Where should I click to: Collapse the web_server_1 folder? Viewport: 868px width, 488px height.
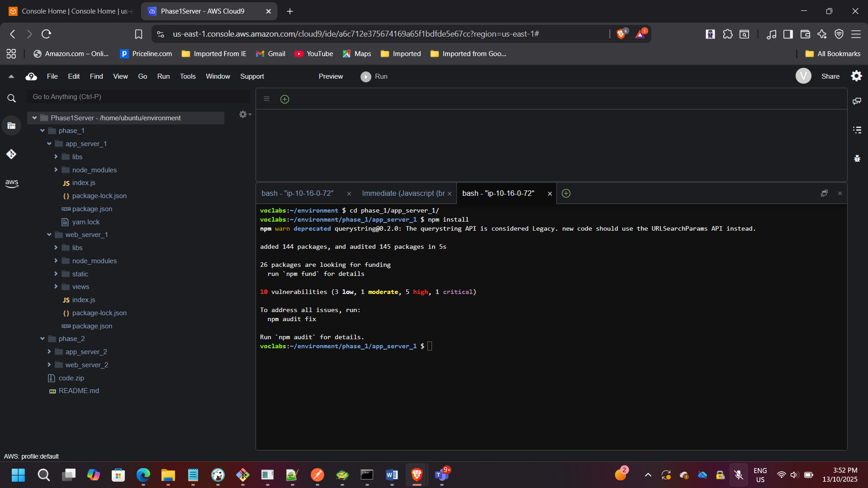[x=49, y=235]
